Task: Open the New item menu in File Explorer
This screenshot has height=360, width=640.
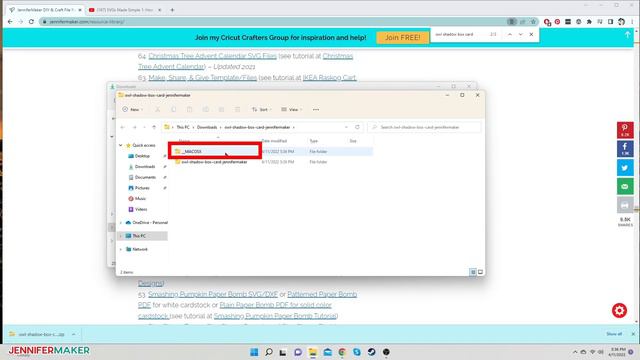Action: click(132, 109)
